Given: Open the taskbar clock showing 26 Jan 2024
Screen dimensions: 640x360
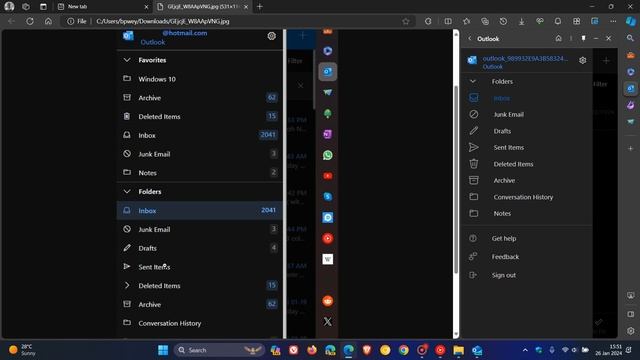Looking at the screenshot, I should [x=608, y=350].
